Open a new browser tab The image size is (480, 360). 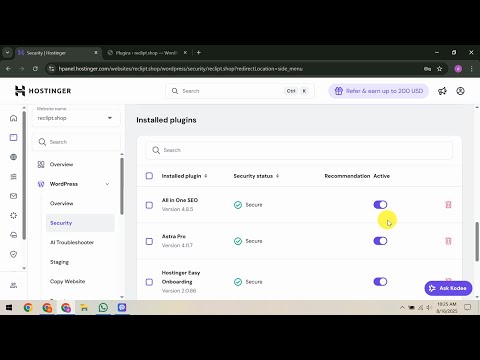coord(199,53)
